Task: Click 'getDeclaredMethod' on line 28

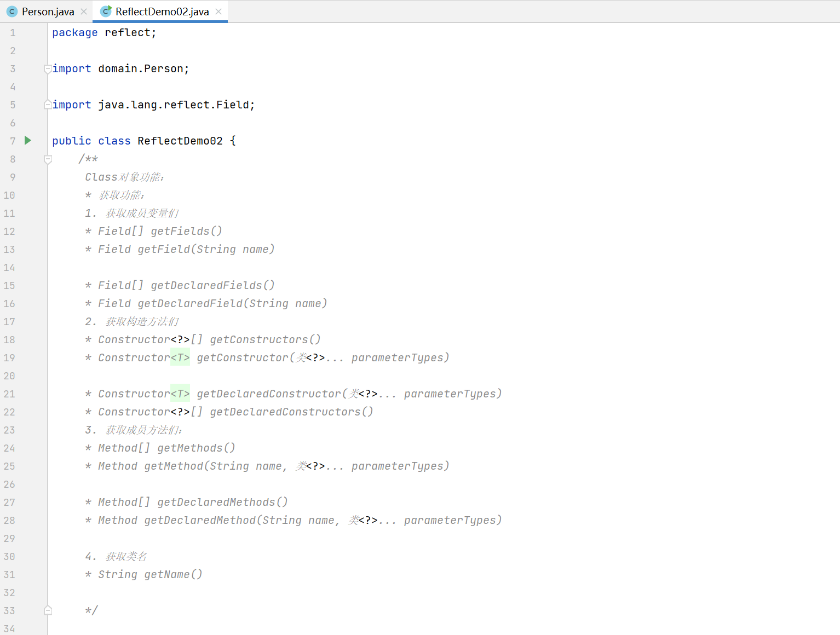Action: pos(200,521)
